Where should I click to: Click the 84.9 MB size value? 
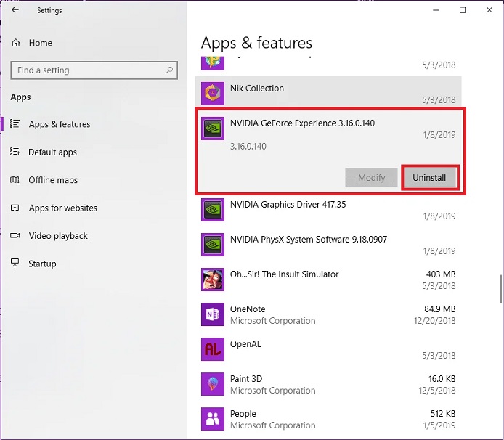[x=439, y=309]
